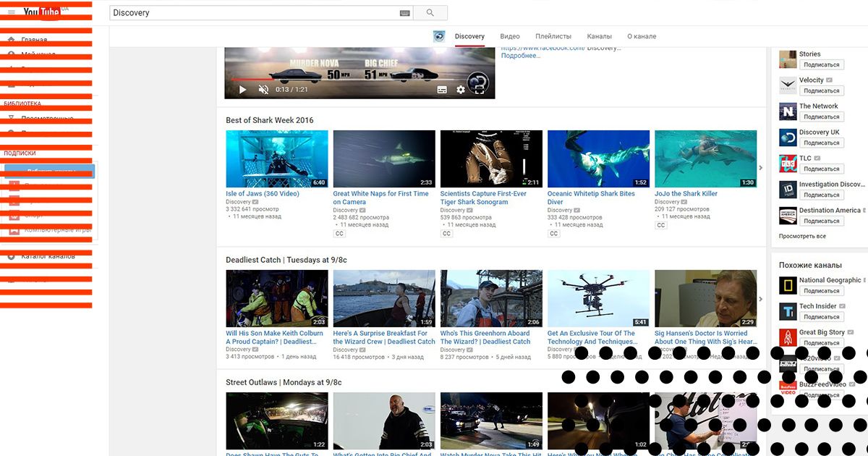Open the player settings gear
Screen dimensions: 868x456
click(461, 90)
